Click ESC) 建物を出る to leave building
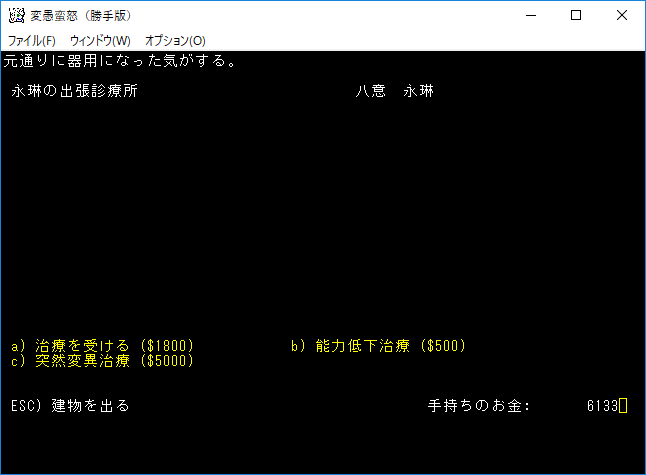This screenshot has width=646, height=475. point(70,406)
